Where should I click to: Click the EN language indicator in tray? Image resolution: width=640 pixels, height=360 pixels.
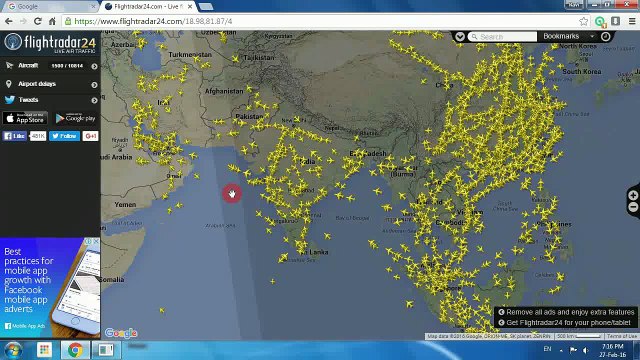[547, 349]
